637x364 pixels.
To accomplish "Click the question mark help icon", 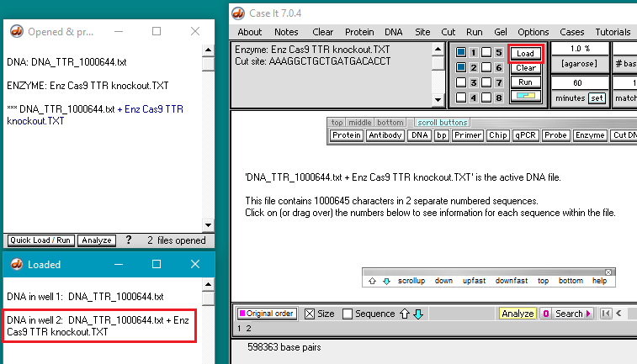I will coord(129,240).
